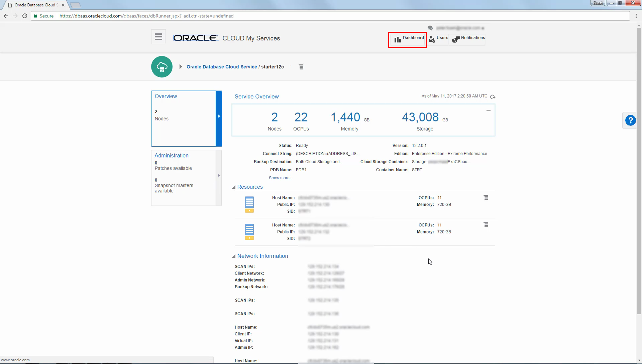Screen dimensions: 642x364
Task: Click Ready status value
Action: point(302,146)
